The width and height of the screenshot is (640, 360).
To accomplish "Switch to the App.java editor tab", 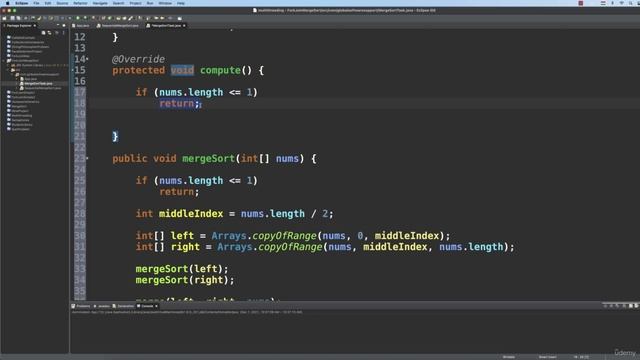I will 81,26.
